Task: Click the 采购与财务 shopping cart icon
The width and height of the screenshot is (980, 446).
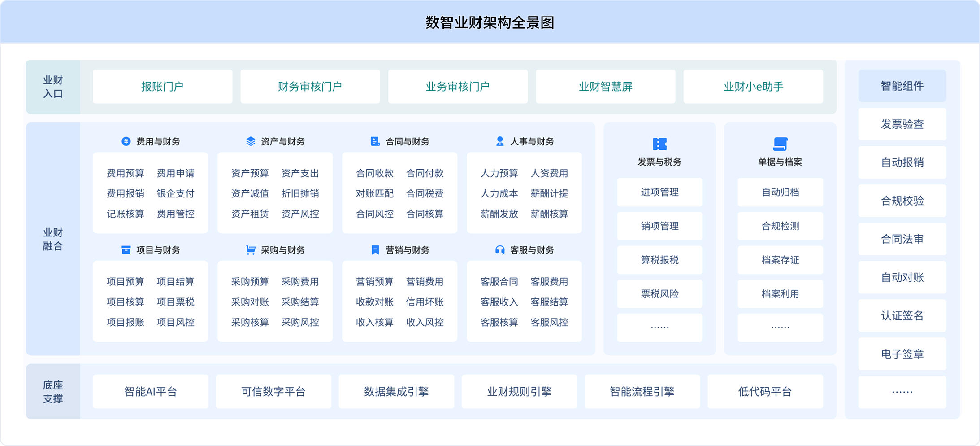Action: tap(251, 250)
